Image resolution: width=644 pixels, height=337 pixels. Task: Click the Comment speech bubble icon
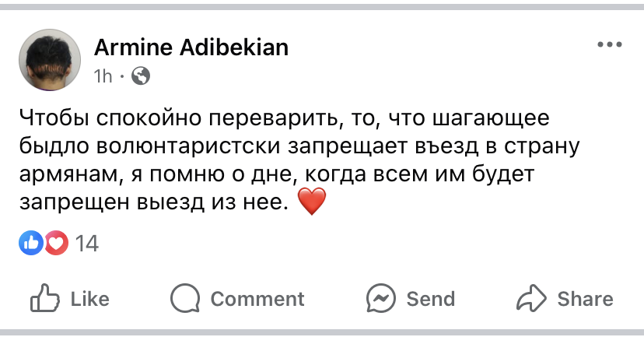point(185,298)
